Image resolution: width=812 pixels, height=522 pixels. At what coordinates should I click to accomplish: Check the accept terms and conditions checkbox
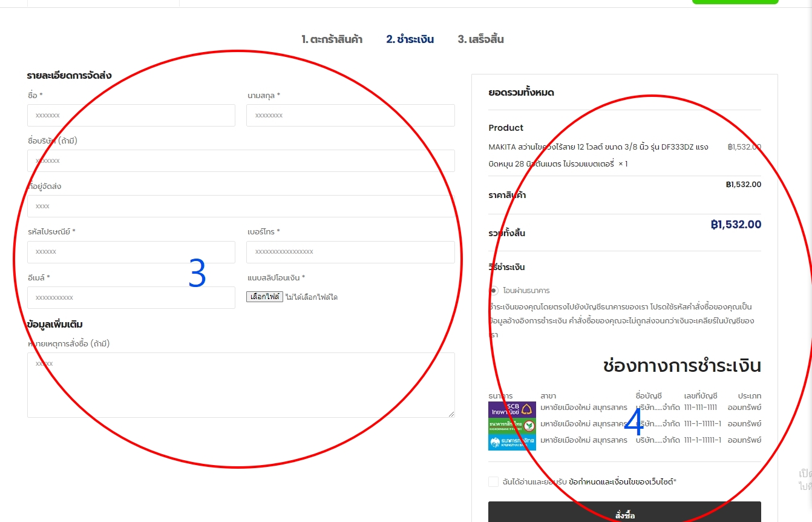coord(494,482)
